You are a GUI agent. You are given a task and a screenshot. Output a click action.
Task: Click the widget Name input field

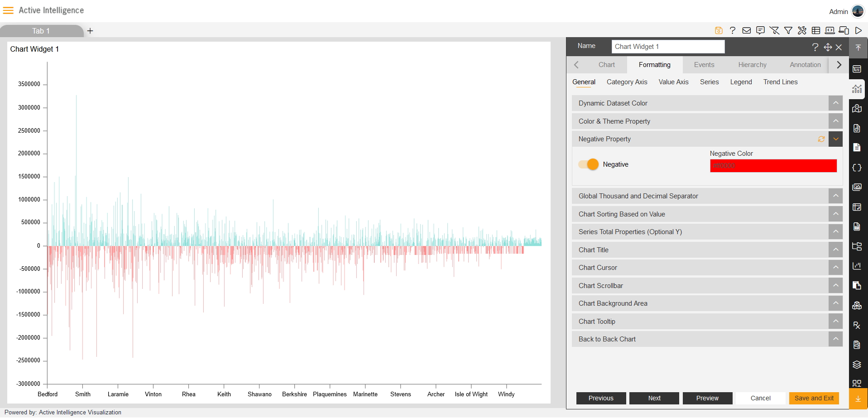[x=668, y=47]
